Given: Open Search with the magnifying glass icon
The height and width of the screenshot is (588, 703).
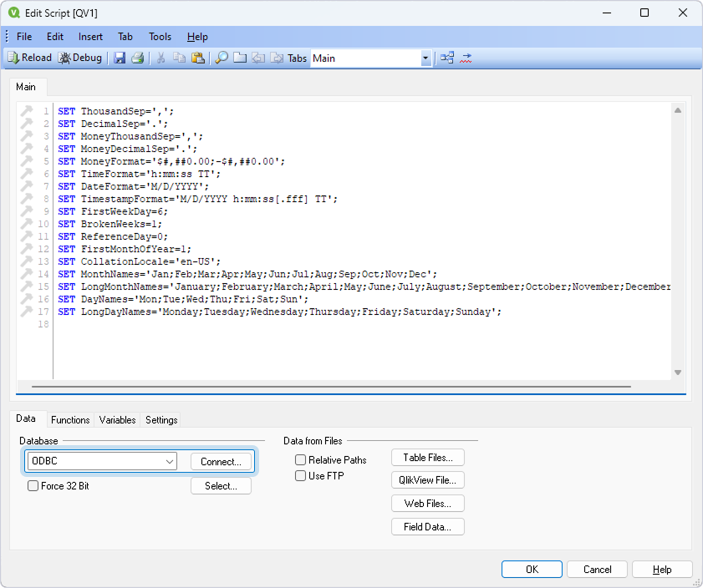Looking at the screenshot, I should (222, 58).
